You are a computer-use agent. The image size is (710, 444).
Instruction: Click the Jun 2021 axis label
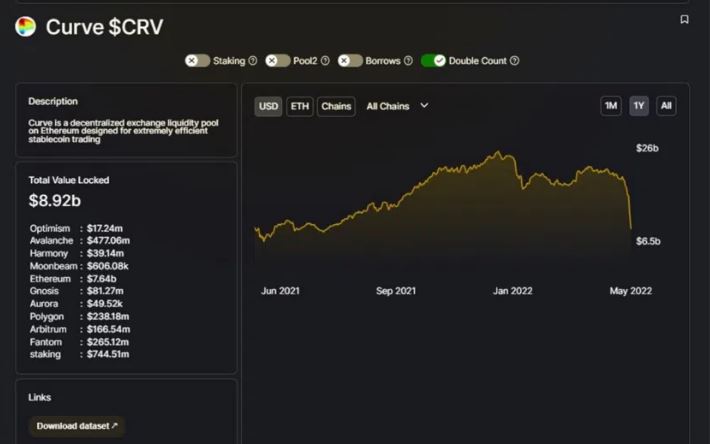(280, 291)
